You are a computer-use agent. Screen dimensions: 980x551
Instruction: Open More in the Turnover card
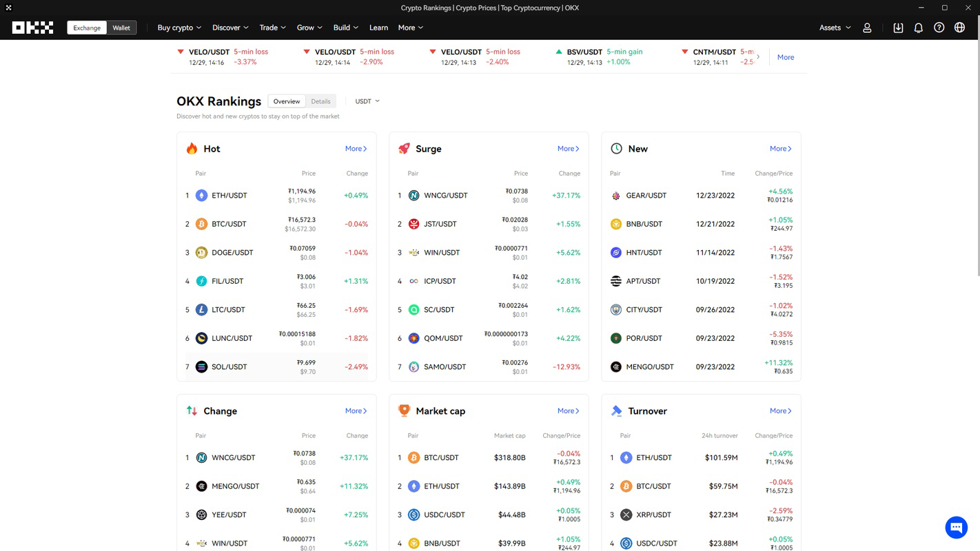[780, 411]
